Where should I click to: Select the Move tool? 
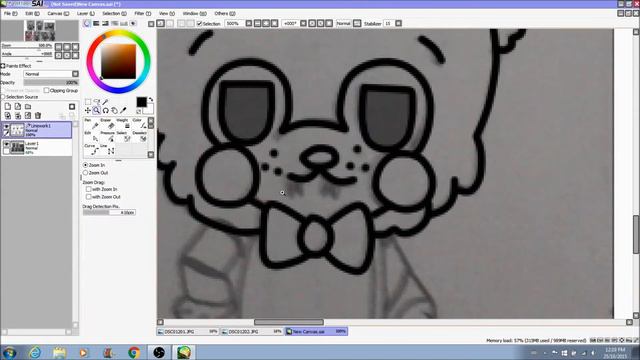[x=88, y=111]
